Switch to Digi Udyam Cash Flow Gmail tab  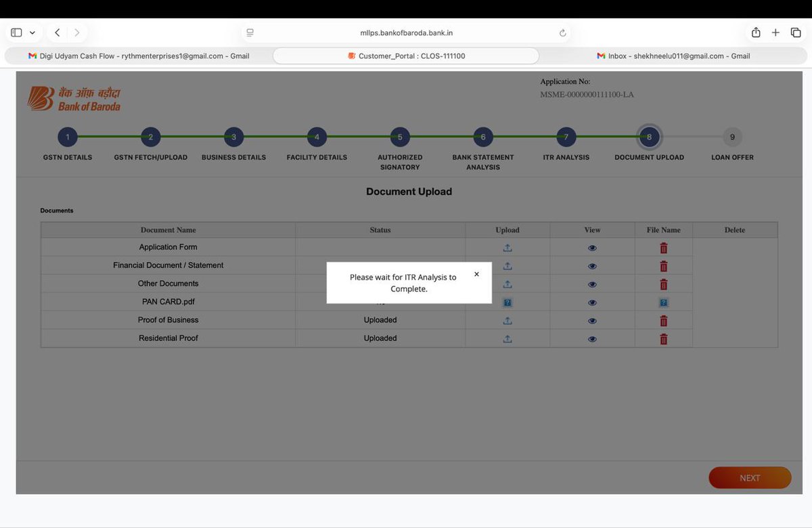(139, 56)
